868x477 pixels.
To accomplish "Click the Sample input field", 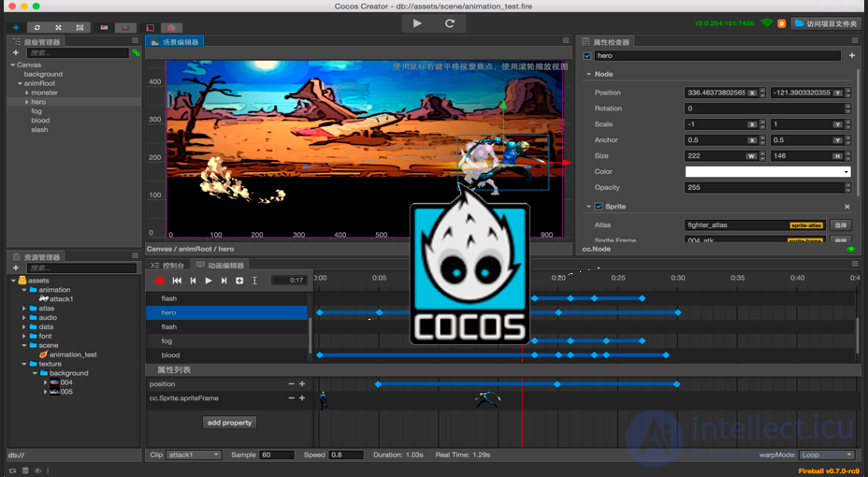I will click(277, 455).
